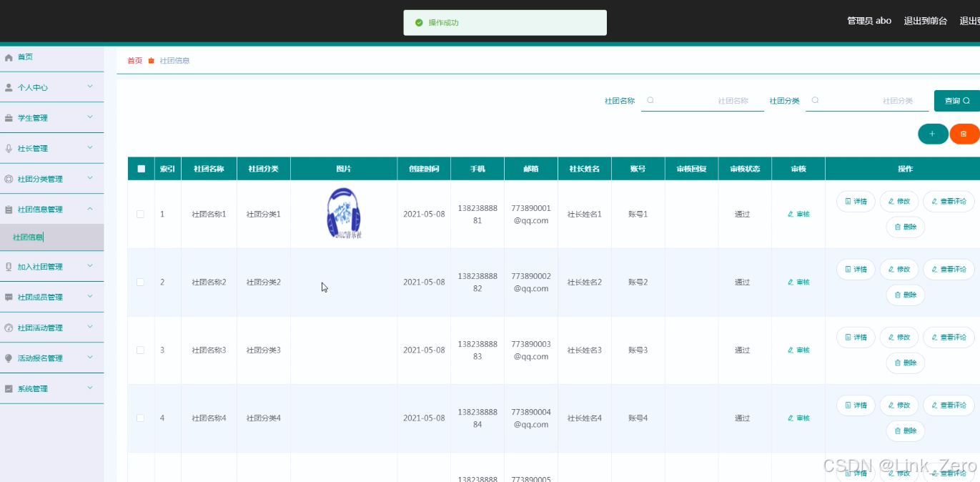The width and height of the screenshot is (980, 482).
Task: Expand the 加入社团管理 chevron
Action: tap(90, 266)
